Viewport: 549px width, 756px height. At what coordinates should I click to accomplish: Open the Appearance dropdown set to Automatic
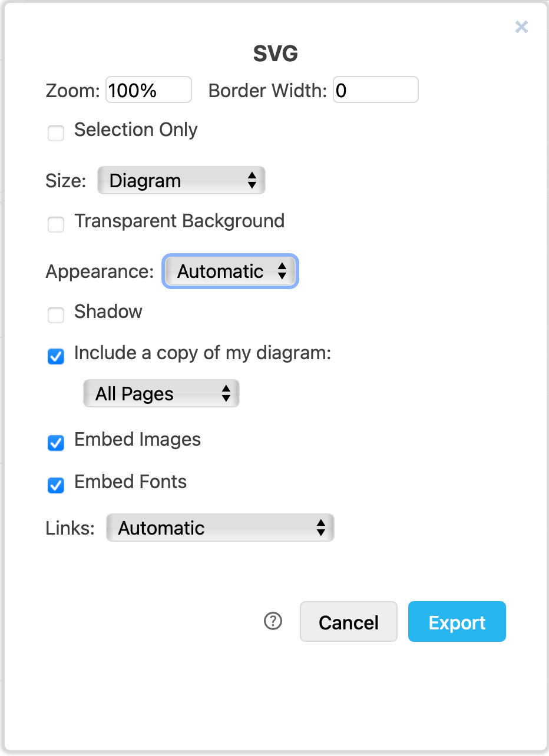pos(230,271)
